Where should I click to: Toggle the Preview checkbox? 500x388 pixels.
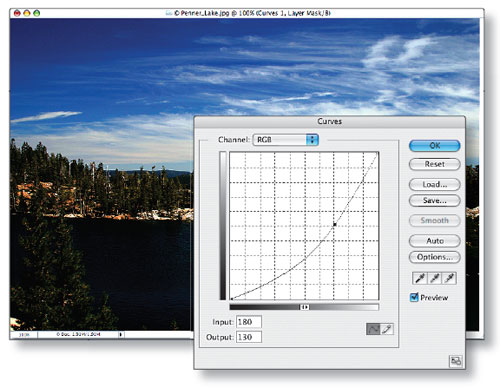[x=414, y=297]
